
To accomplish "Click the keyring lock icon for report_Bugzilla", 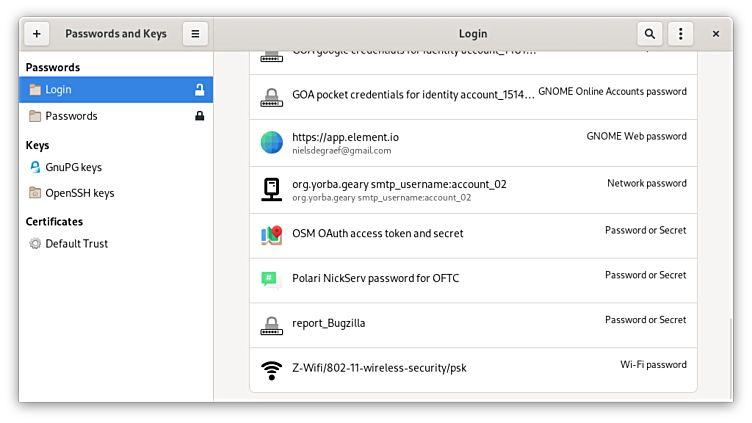I will click(x=271, y=326).
